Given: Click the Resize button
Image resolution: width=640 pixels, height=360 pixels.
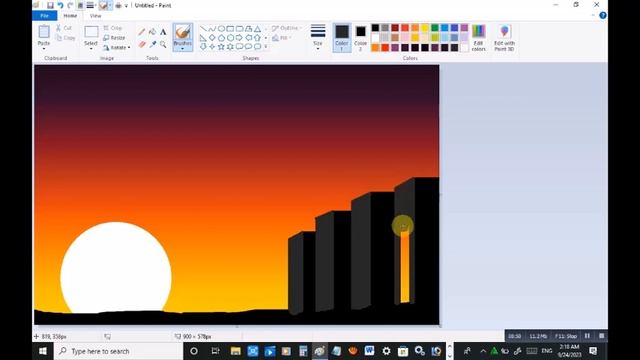Looking at the screenshot, I should pos(114,38).
